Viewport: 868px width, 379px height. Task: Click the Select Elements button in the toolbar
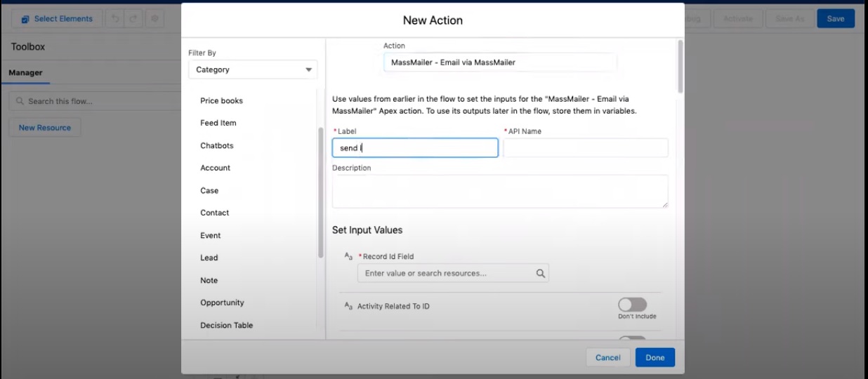coord(56,19)
